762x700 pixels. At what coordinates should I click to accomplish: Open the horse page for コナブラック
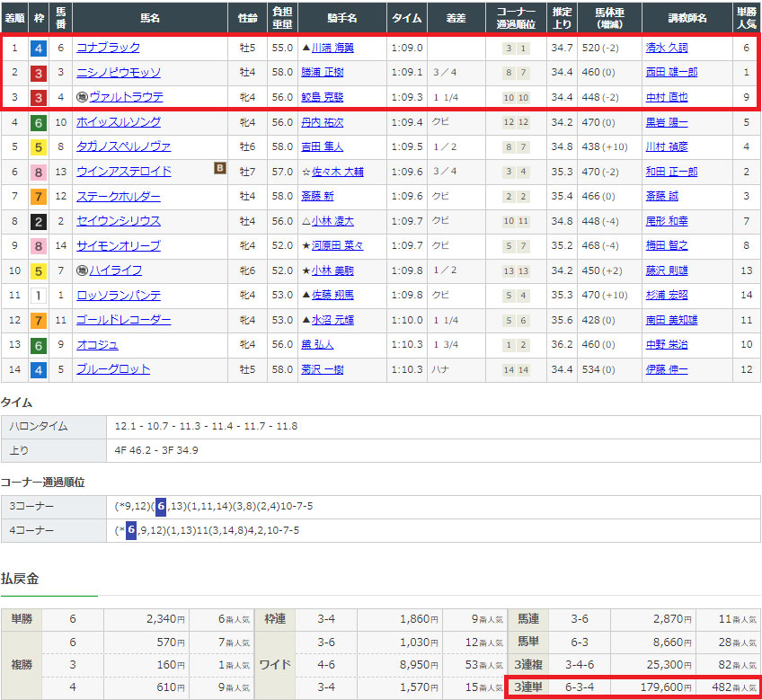pos(108,48)
